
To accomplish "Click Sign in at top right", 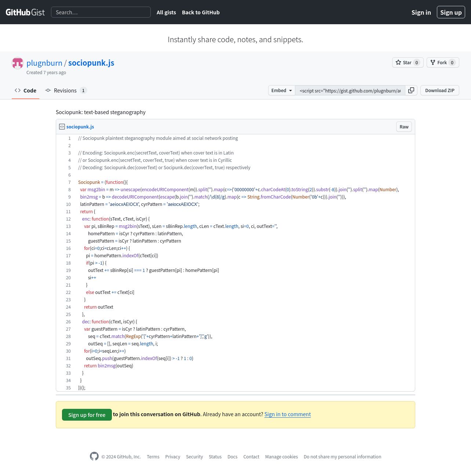I will 421,12.
